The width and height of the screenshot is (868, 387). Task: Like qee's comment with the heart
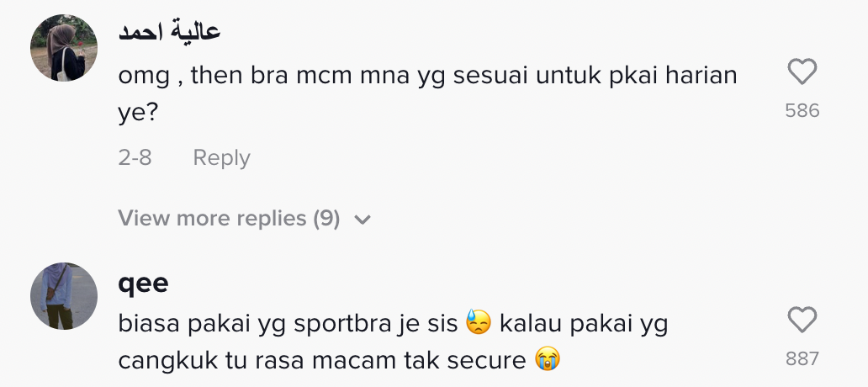pyautogui.click(x=802, y=320)
